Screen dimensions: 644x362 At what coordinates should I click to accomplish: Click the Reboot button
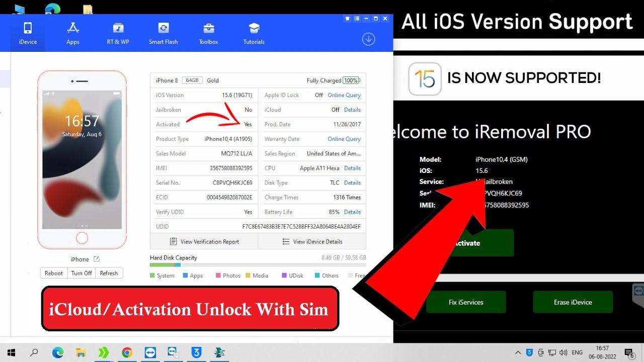(54, 273)
